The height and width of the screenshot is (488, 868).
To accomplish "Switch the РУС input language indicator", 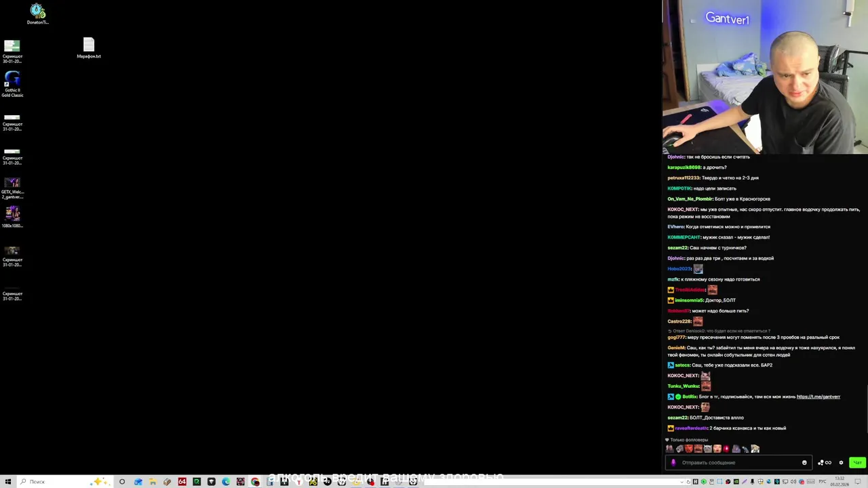I will pyautogui.click(x=823, y=481).
